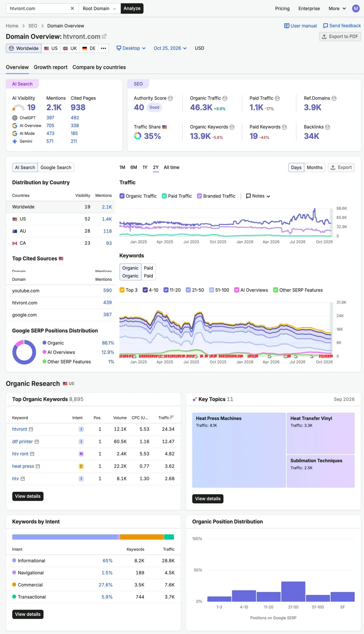Screen dimensions: 364x634
Task: Uncheck Branded Traffic checkbox
Action: click(199, 196)
